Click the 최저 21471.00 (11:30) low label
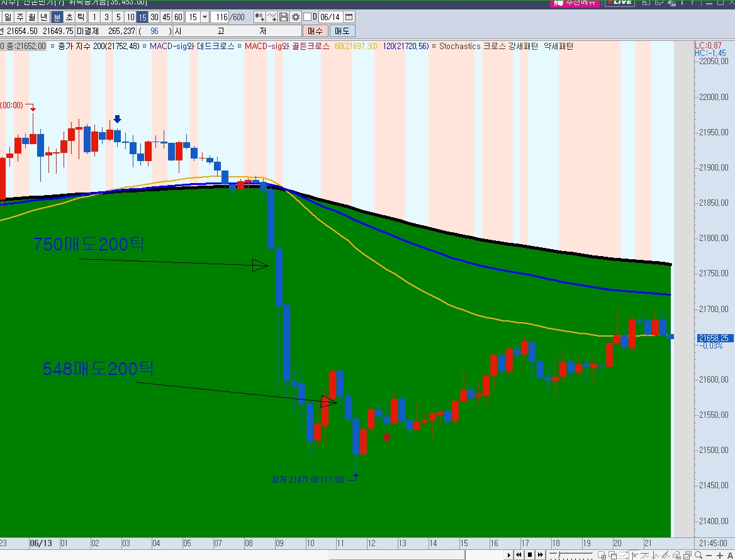 click(308, 479)
